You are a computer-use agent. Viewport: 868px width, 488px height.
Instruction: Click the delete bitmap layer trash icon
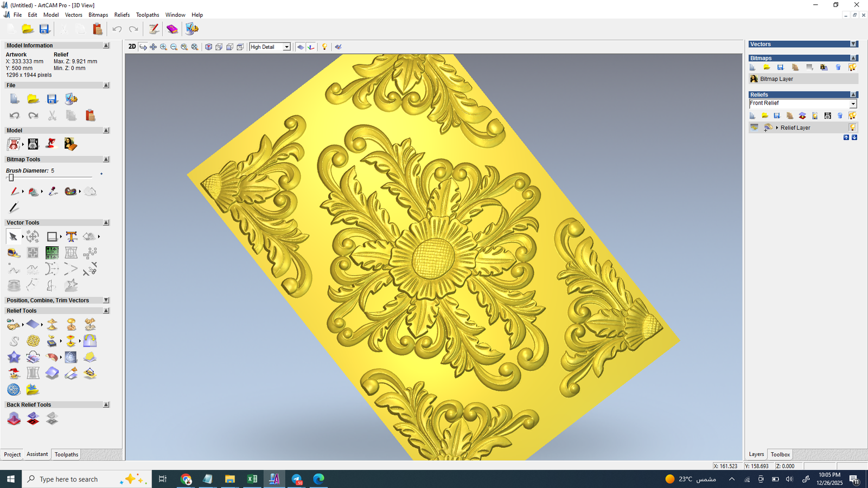click(x=838, y=67)
